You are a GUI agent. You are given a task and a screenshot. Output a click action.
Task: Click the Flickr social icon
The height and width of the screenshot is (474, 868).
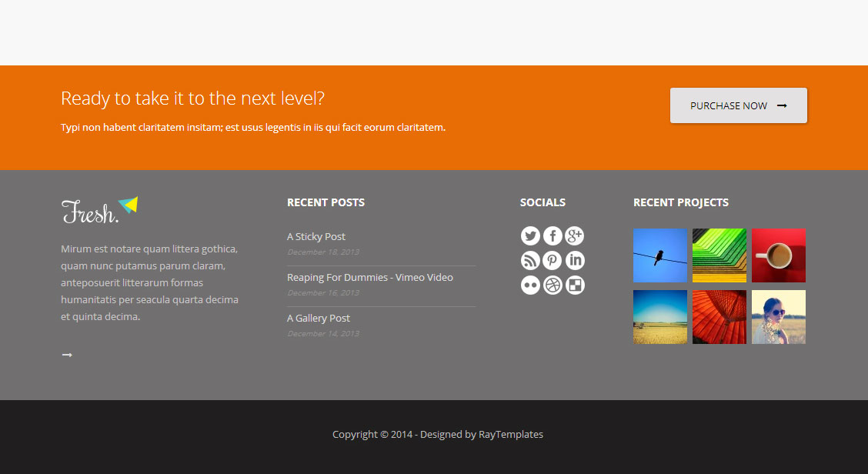tap(530, 285)
